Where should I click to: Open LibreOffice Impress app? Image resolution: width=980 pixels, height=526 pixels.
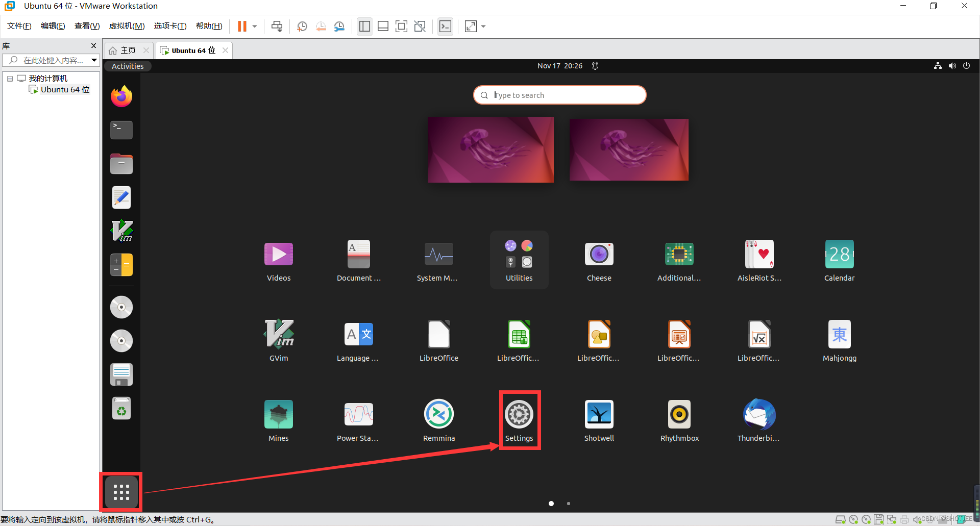tap(679, 340)
